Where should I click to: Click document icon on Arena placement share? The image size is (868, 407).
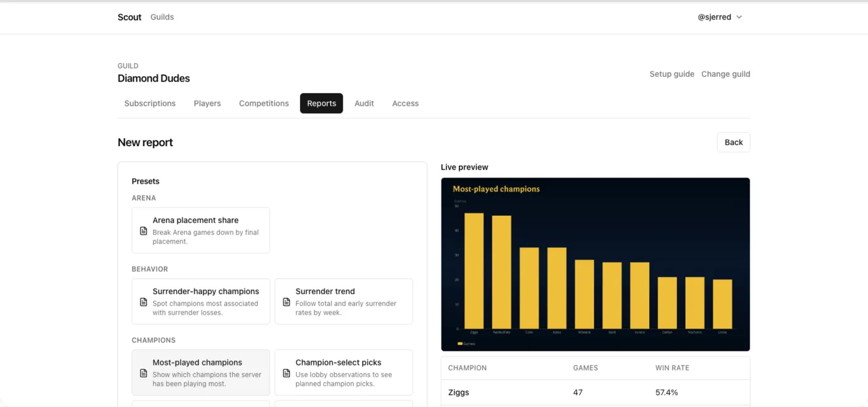144,231
